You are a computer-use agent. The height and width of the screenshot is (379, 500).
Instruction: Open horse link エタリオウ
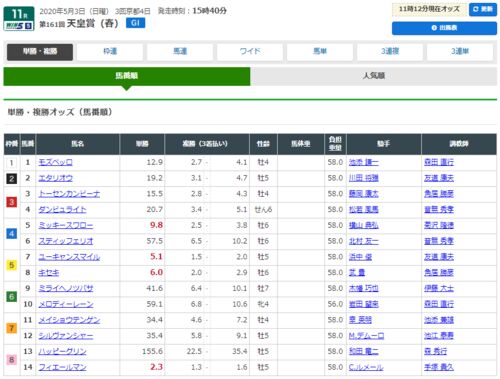pos(55,178)
